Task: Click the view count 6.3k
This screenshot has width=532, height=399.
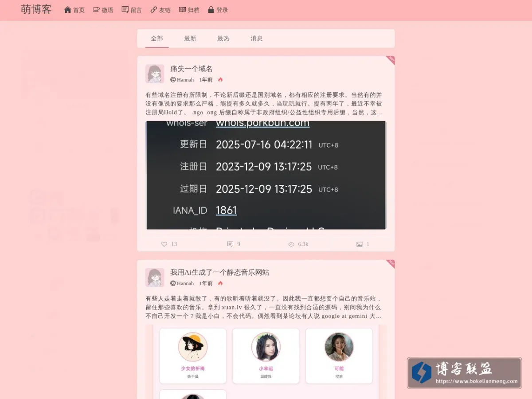Action: click(303, 244)
